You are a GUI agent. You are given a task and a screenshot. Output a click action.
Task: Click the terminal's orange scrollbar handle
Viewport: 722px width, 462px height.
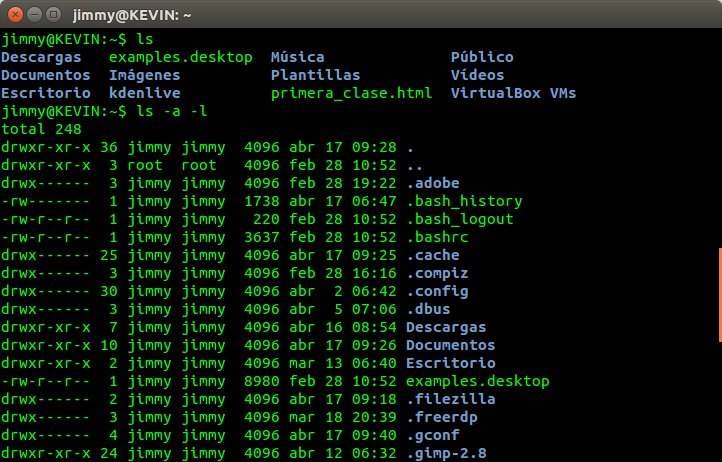tap(719, 294)
